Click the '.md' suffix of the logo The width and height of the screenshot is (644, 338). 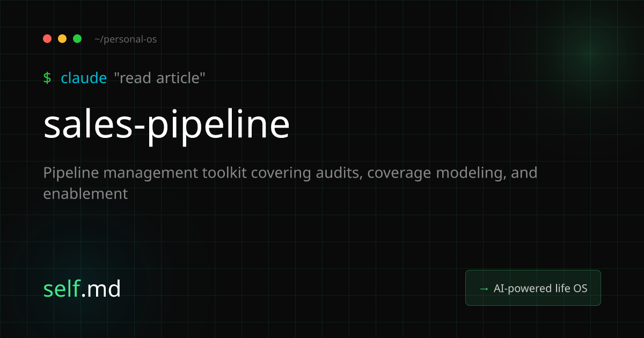103,289
